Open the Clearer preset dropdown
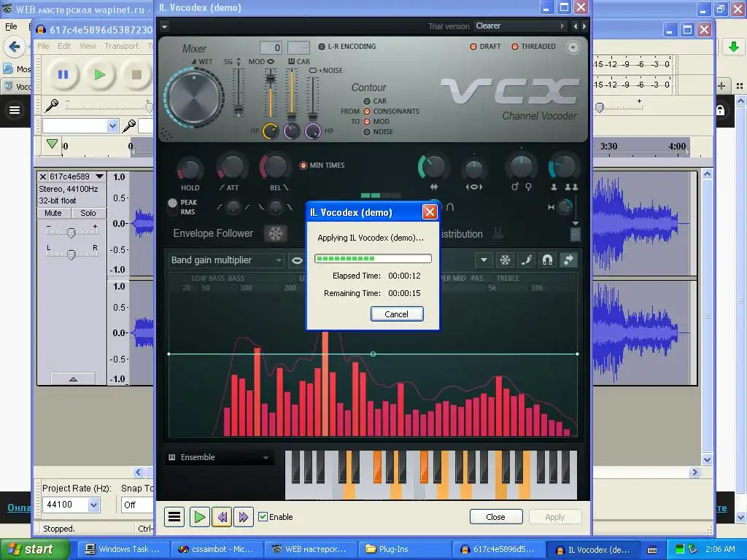The image size is (747, 560). (x=519, y=26)
